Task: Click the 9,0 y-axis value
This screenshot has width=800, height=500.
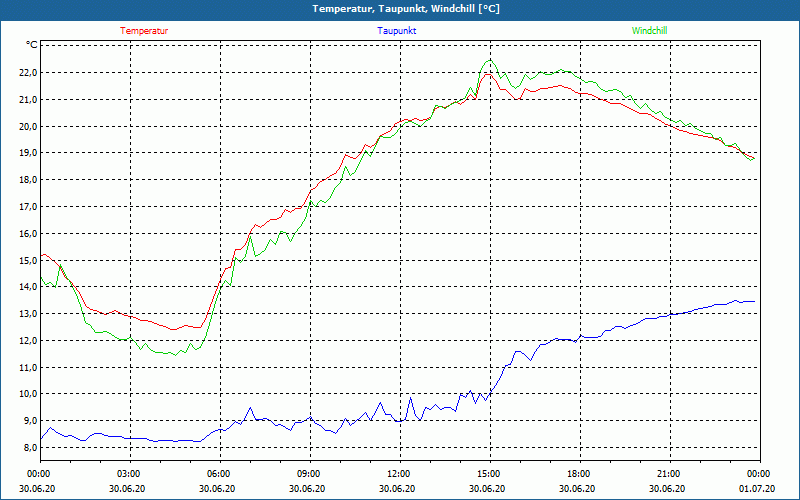Action: point(31,421)
